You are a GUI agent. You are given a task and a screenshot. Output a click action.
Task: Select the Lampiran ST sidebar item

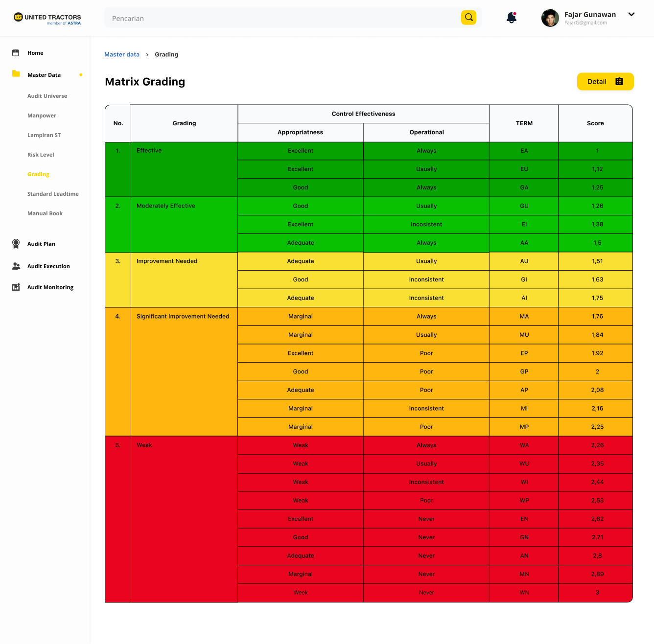(44, 135)
